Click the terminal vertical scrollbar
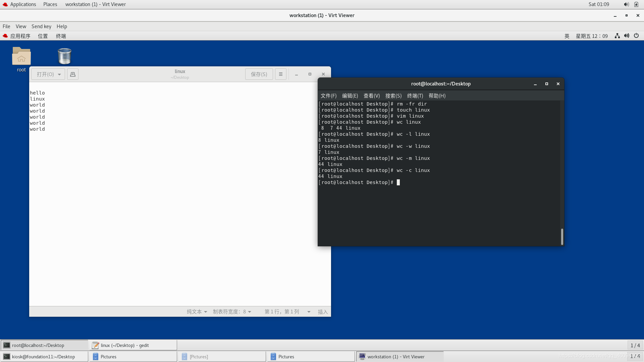Screen dimensions: 644x362 pos(562,237)
